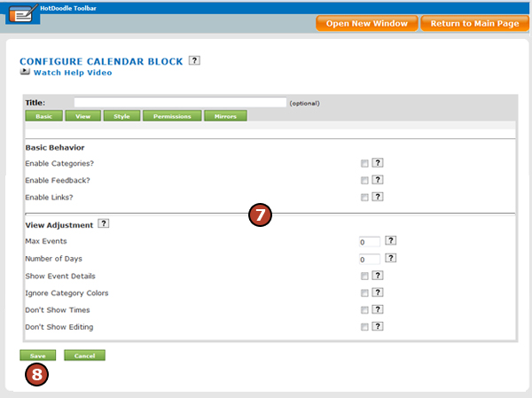
Task: Toggle Show Event Details checkbox
Action: tap(364, 277)
